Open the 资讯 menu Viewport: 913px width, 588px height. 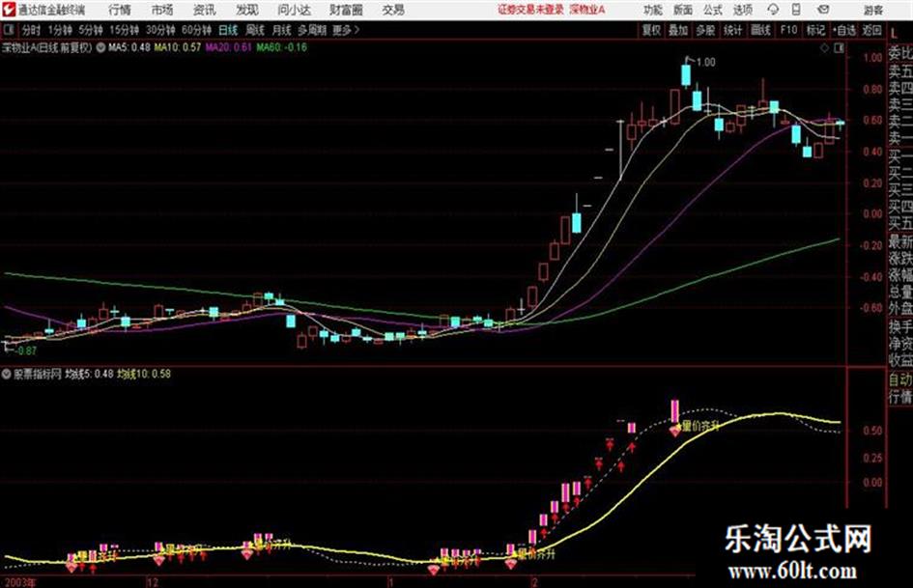coord(205,10)
